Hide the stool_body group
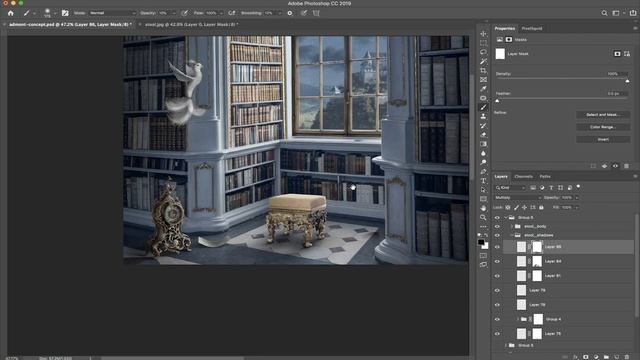640x360 pixels. [497, 226]
